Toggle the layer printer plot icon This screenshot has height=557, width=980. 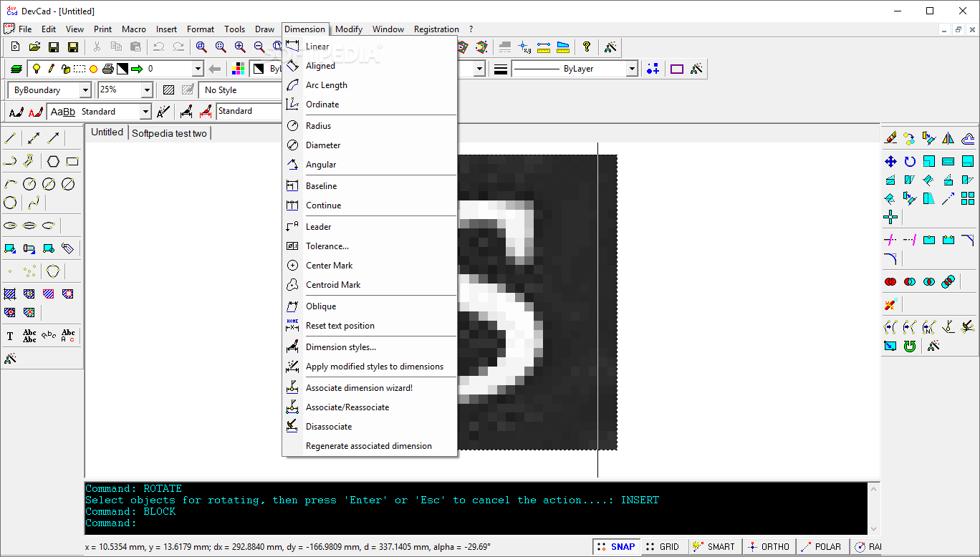107,69
